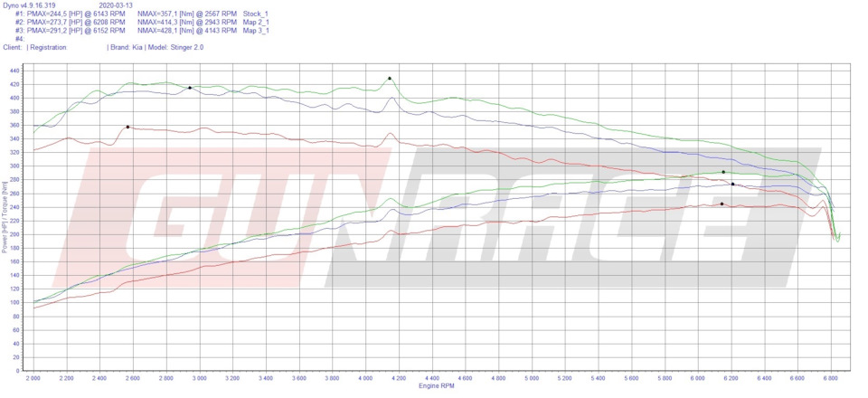Viewport: 868px width, 398px height.
Task: Click the 380 label on the vertical axis
Action: pos(14,112)
